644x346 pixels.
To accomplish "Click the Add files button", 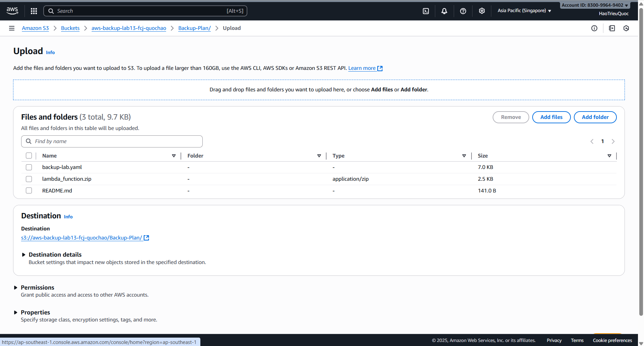I will [551, 117].
